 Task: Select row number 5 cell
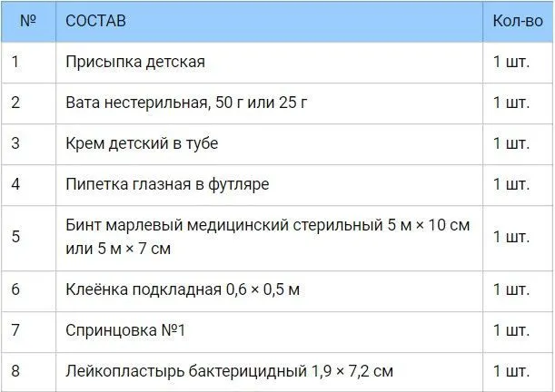(x=16, y=236)
